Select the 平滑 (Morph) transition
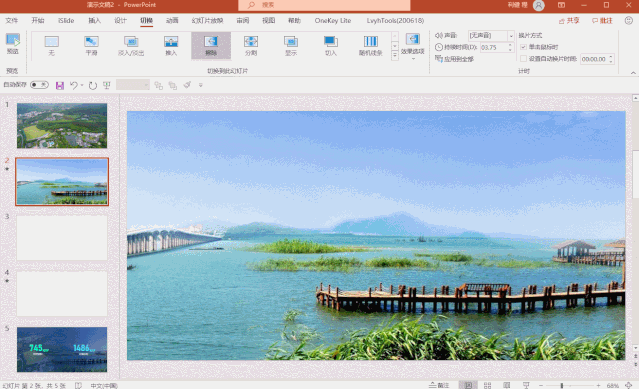The image size is (639, 389). click(91, 45)
